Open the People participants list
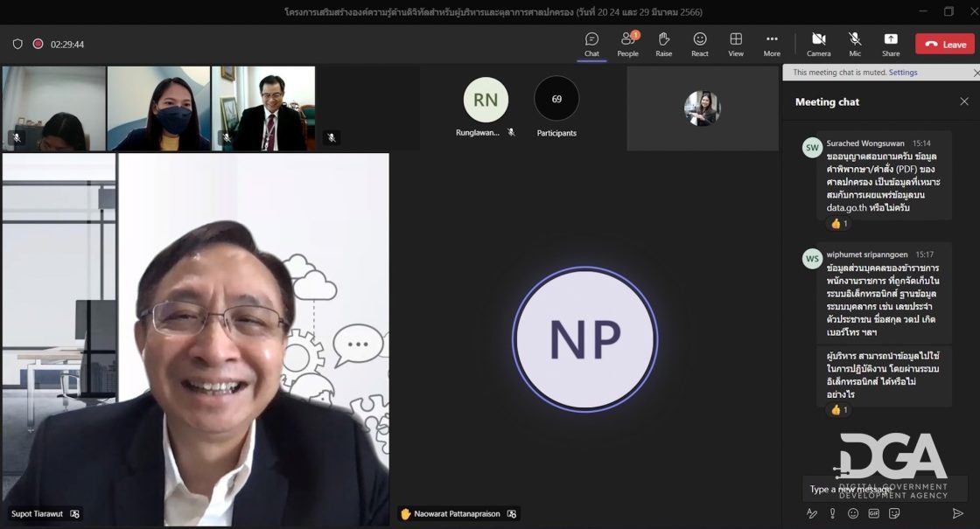 click(x=627, y=45)
